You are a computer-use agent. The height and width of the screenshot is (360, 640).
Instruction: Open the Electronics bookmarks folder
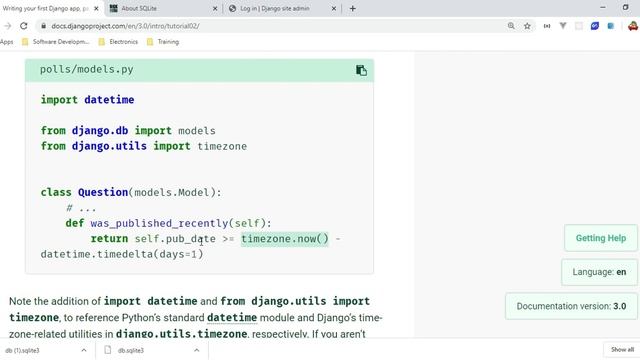pyautogui.click(x=118, y=42)
